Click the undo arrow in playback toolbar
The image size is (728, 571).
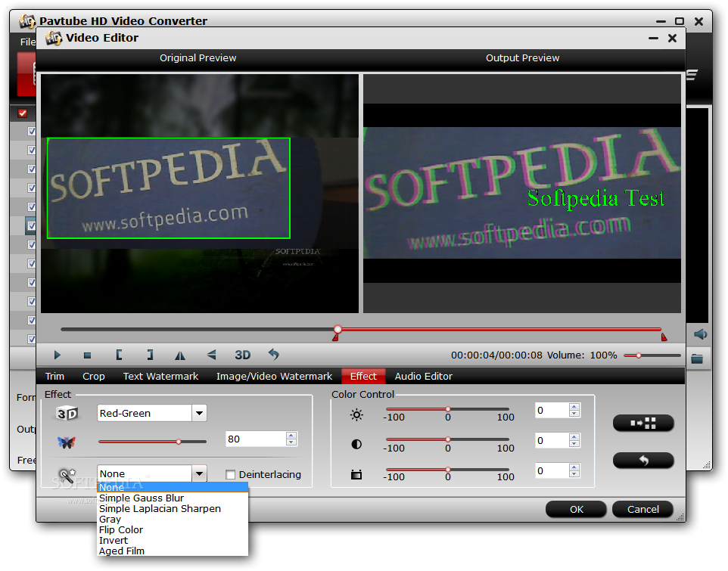[x=274, y=355]
